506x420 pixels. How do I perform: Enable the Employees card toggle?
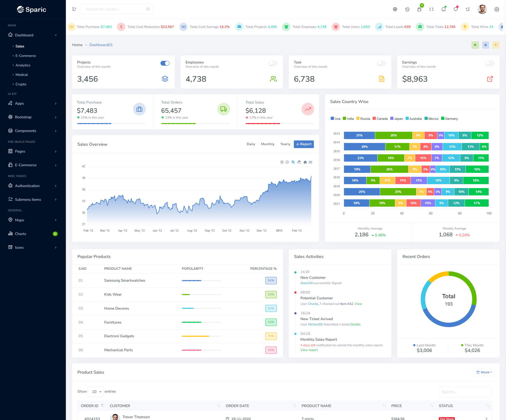point(273,63)
